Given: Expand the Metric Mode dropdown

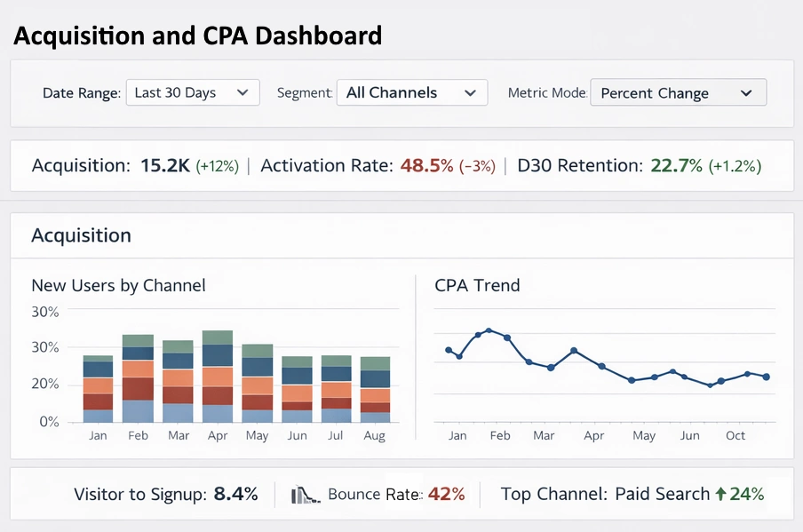Looking at the screenshot, I should [678, 91].
